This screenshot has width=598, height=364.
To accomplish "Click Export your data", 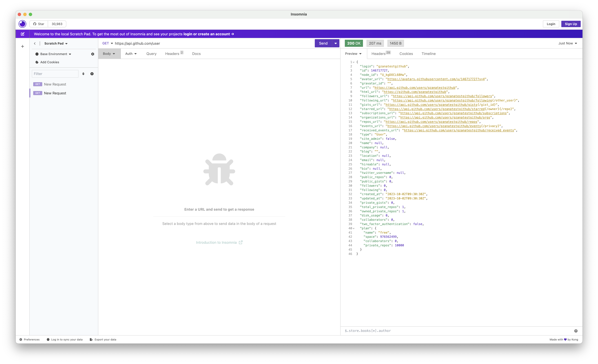I will 103,340.
